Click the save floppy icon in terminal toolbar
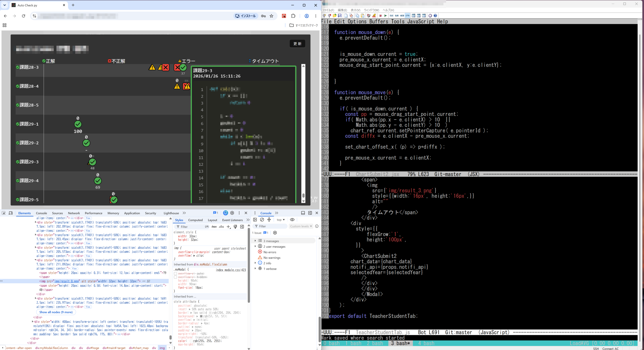This screenshot has width=644, height=350. 340,16
